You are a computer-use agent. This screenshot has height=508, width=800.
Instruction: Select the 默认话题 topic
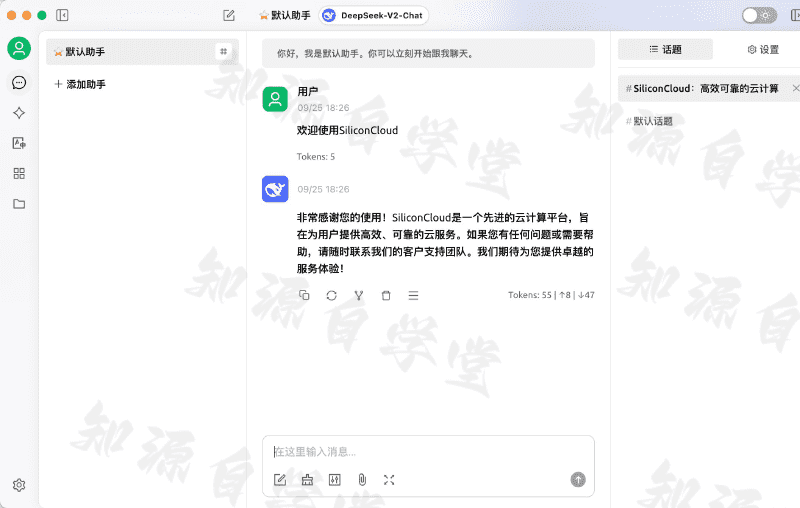coord(649,121)
